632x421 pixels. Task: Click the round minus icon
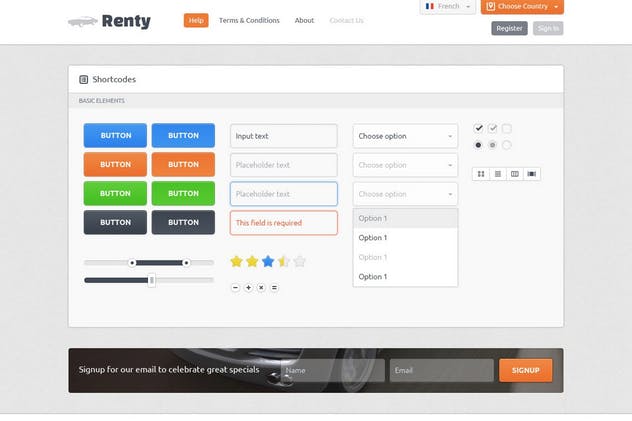tap(235, 288)
